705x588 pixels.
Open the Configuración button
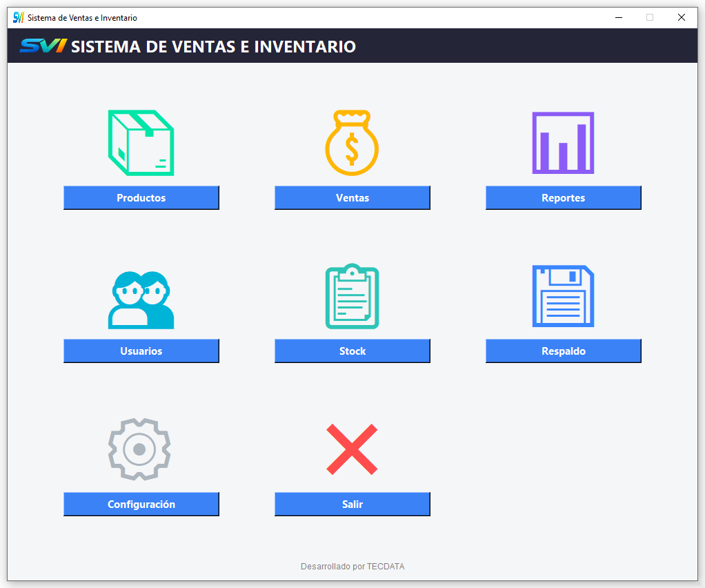point(141,504)
